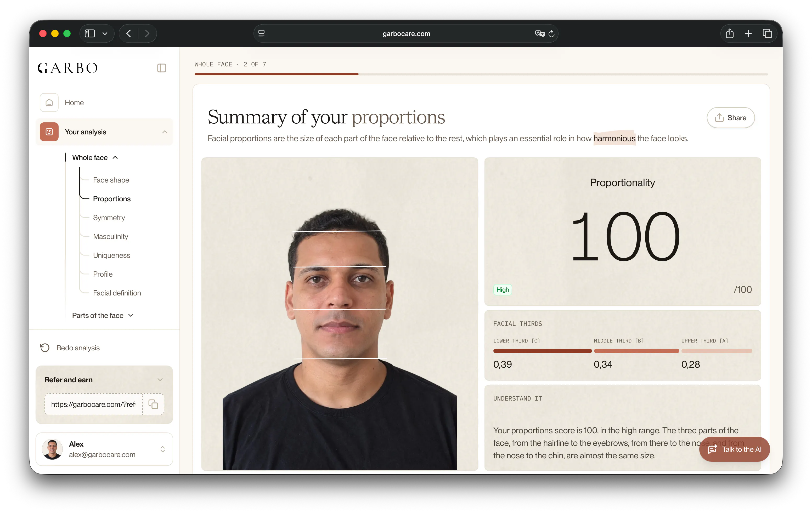The width and height of the screenshot is (812, 513).
Task: Click the browser sidebar toggle icon
Action: (x=90, y=33)
